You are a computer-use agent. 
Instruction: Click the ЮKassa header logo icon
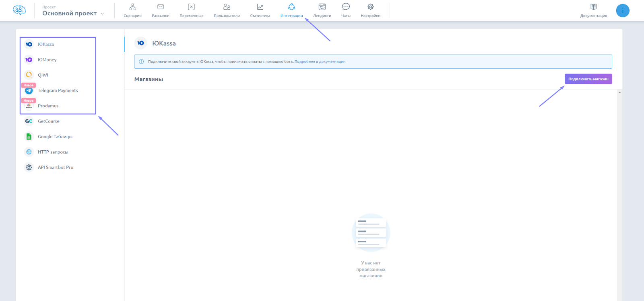[x=140, y=43]
